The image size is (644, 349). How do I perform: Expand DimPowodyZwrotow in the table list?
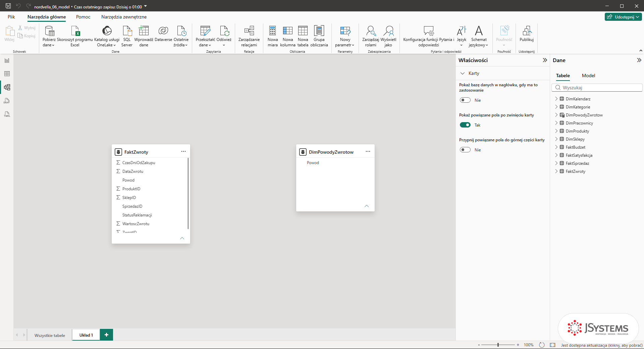(556, 115)
